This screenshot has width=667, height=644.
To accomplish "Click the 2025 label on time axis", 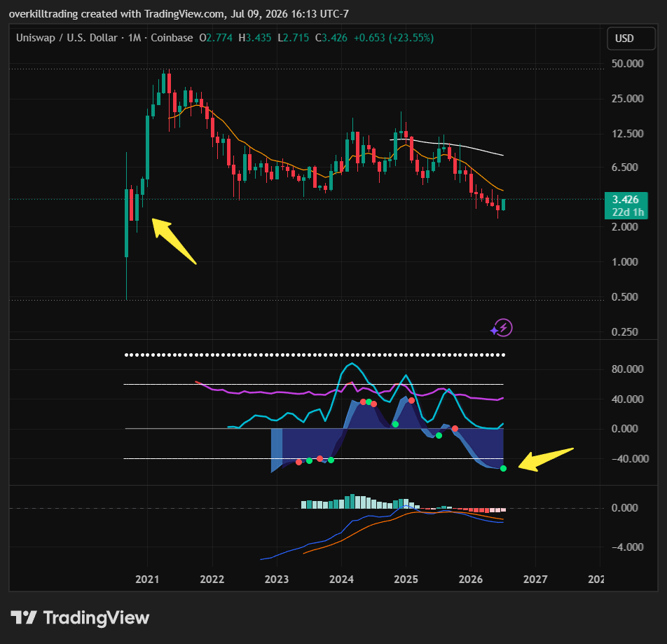I will 406,579.
